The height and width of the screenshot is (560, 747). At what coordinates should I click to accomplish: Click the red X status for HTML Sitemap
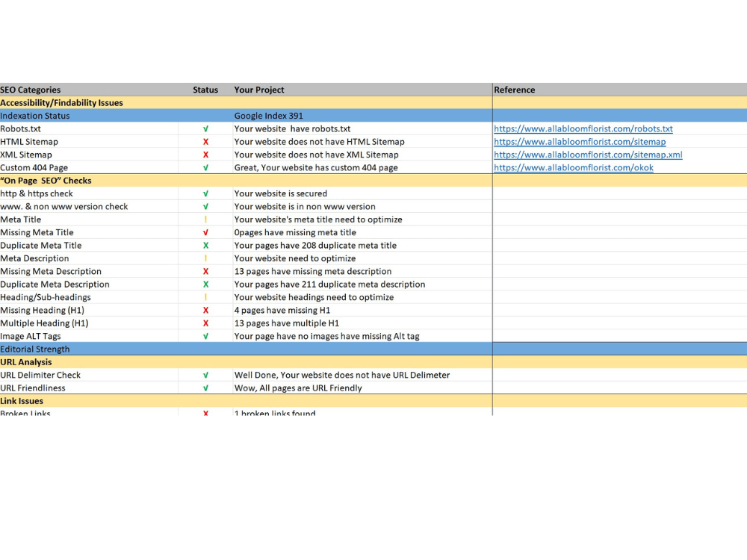206,141
